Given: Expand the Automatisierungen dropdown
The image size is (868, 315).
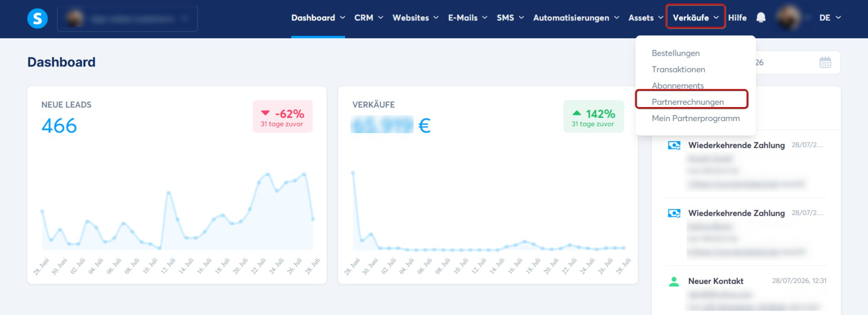Looking at the screenshot, I should [x=576, y=18].
